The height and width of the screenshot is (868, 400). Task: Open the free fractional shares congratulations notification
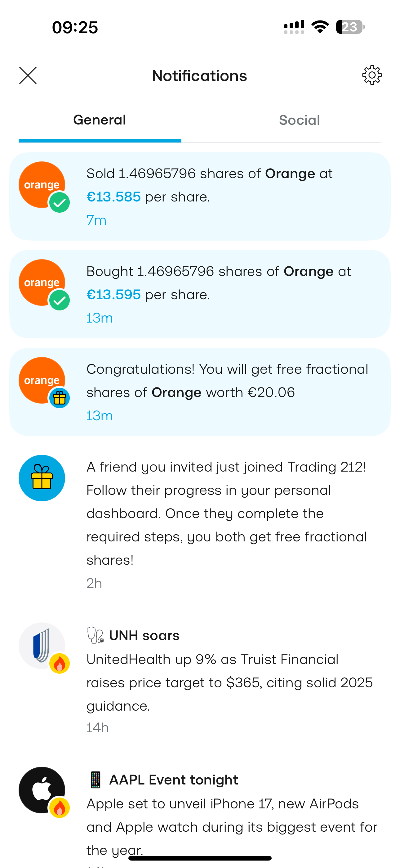tap(200, 392)
